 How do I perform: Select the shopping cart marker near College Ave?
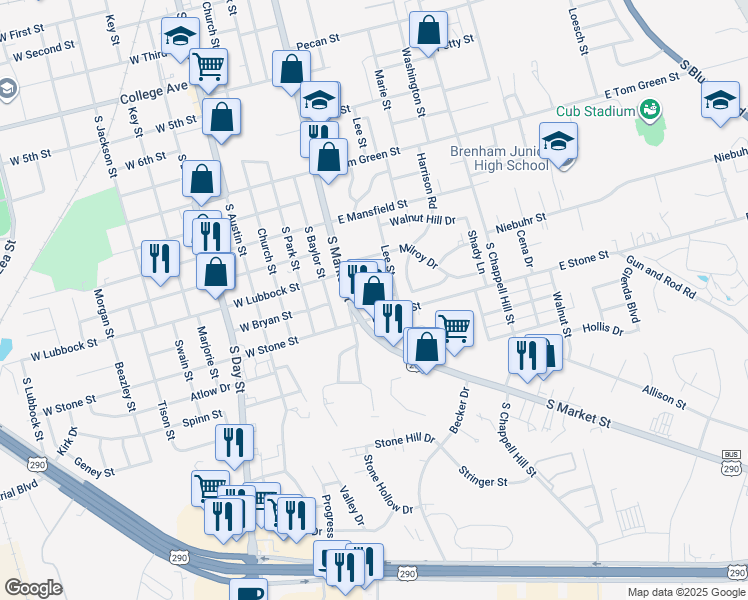[209, 68]
